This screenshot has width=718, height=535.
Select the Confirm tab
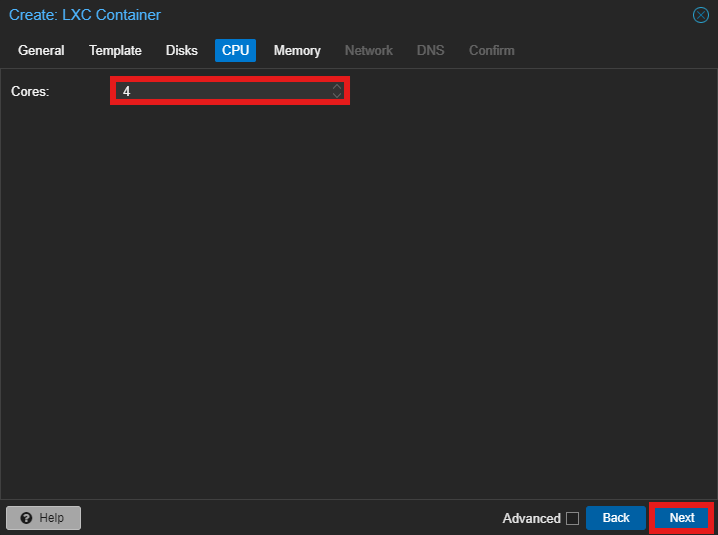click(x=492, y=50)
